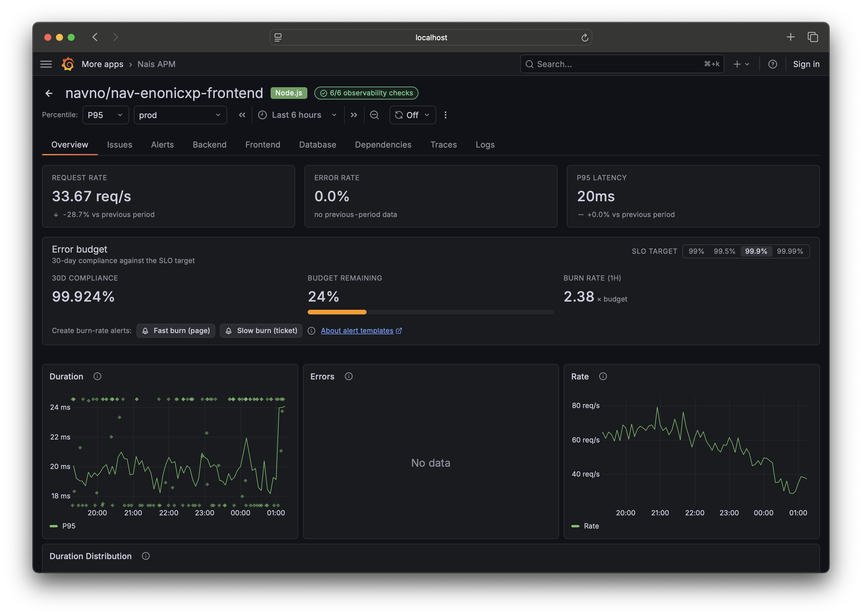Click the Node.js runtime badge
Viewport: 862px width, 616px height.
pos(289,93)
